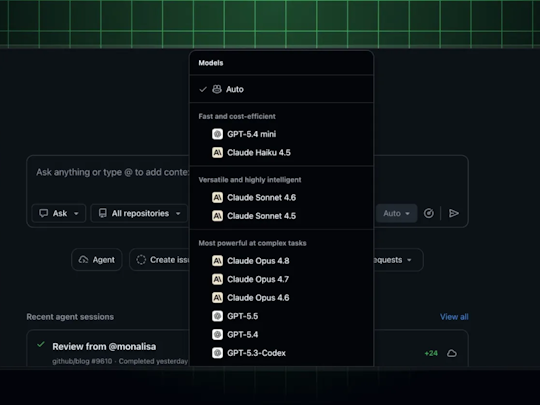Screen dimensions: 540x405
Task: Choose GPT-5.4 model
Action: 281,334
